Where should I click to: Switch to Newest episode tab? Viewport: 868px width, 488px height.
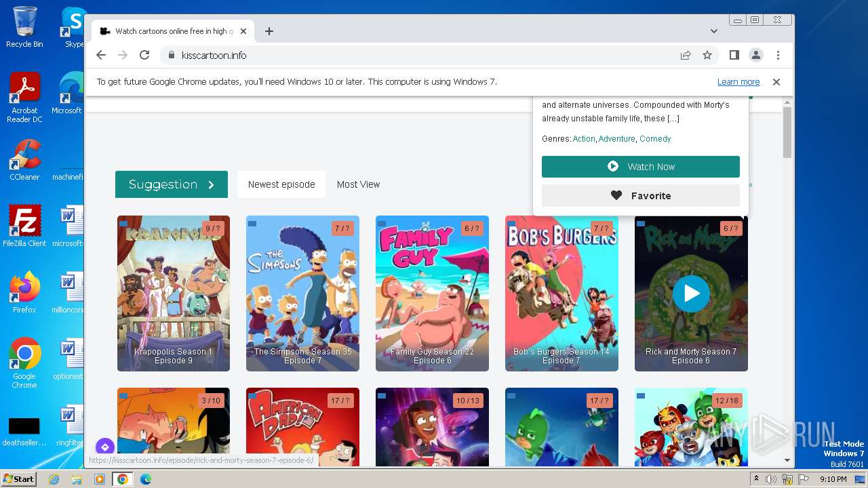tap(281, 184)
